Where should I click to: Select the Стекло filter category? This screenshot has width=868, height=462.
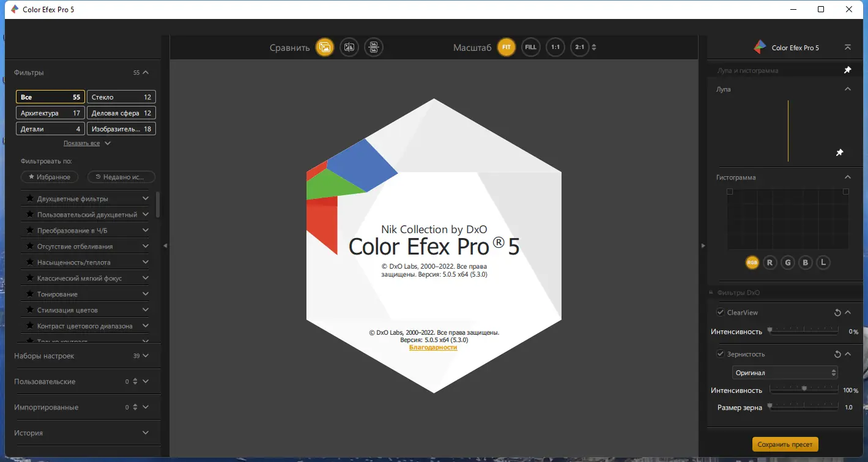tap(121, 97)
